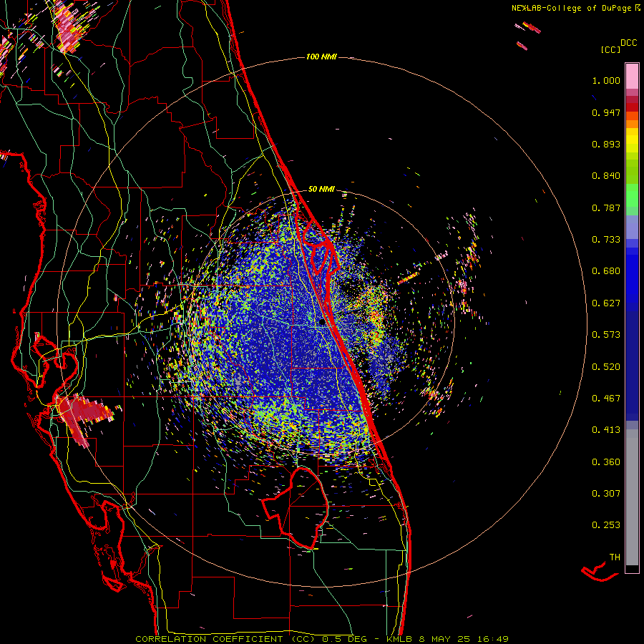Click the 0.467 color scale value
This screenshot has height=644, width=644.
(606, 399)
